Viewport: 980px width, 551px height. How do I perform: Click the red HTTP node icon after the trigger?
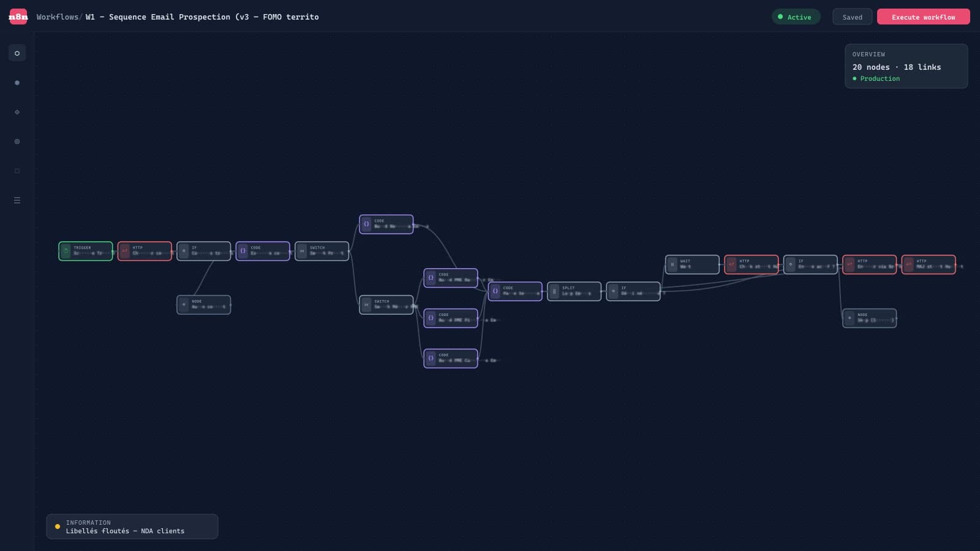(123, 251)
